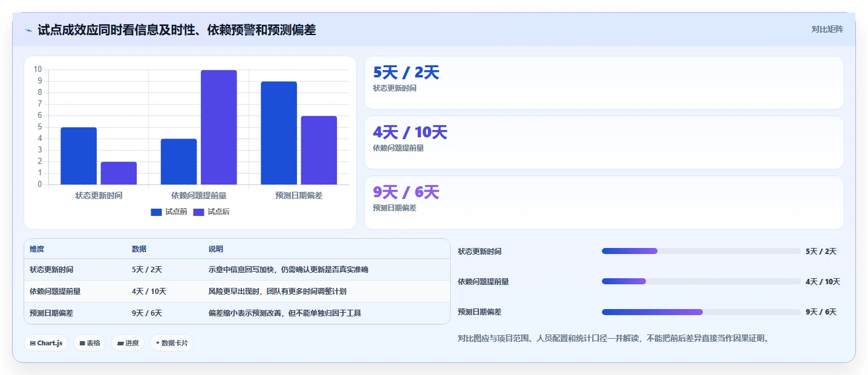The height and width of the screenshot is (375, 868).
Task: Click the lightning icon beside the panel title
Action: [28, 30]
